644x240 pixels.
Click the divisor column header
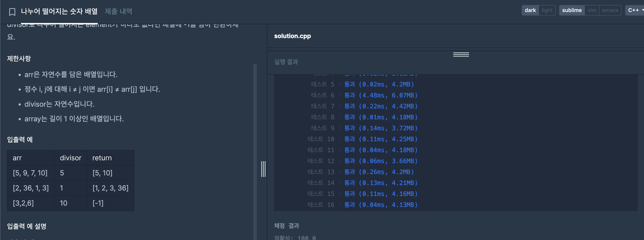(x=70, y=158)
